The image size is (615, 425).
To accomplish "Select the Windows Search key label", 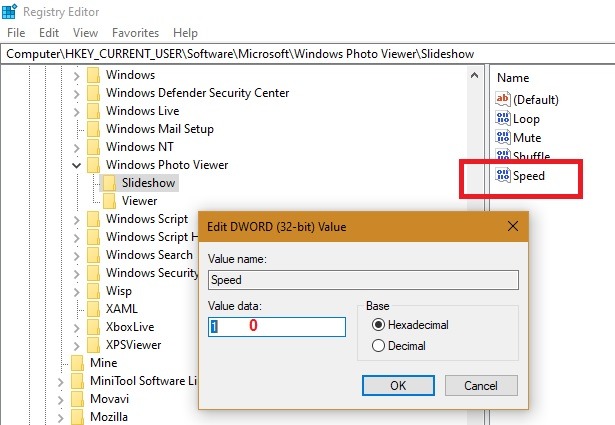I will [149, 255].
